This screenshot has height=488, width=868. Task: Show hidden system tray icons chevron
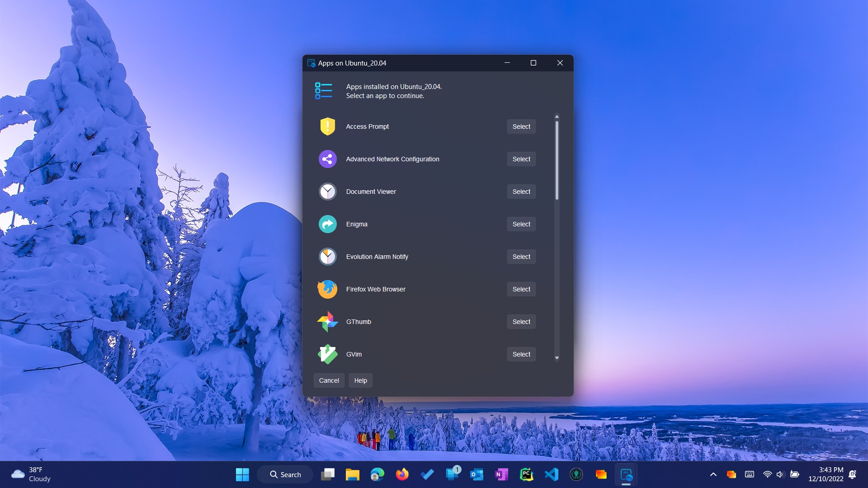pos(713,474)
